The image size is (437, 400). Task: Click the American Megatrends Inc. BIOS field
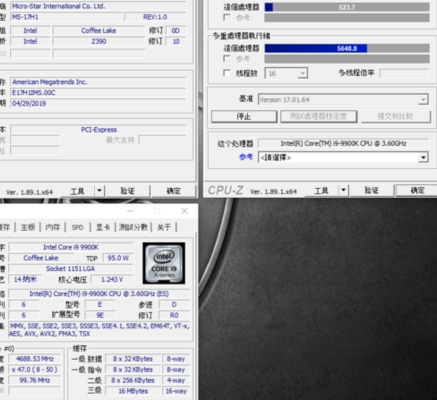point(99,82)
